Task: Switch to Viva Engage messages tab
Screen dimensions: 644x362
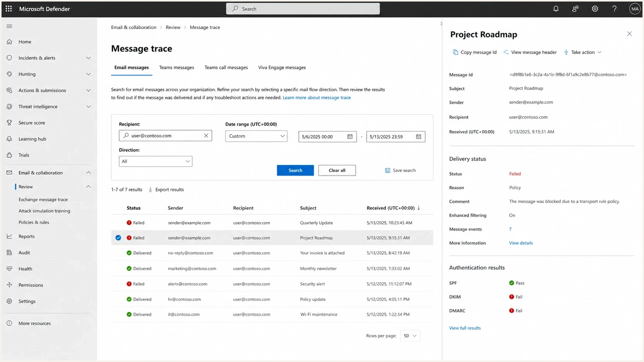Action: click(282, 67)
